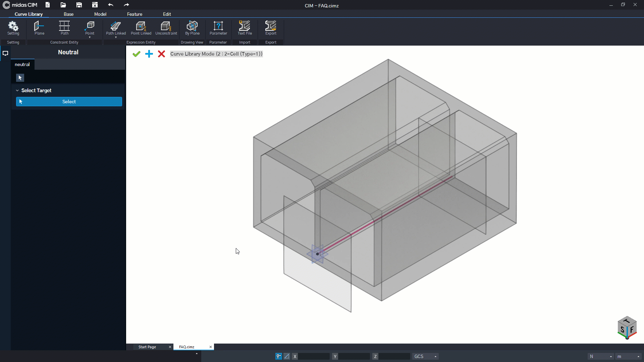644x362 pixels.
Task: Pick the Unconstraint entity tool
Action: [166, 28]
